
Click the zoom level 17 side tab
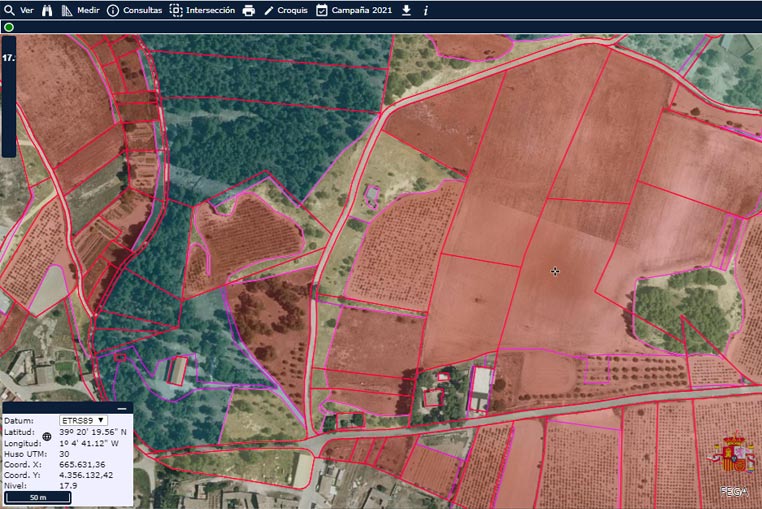tap(7, 58)
